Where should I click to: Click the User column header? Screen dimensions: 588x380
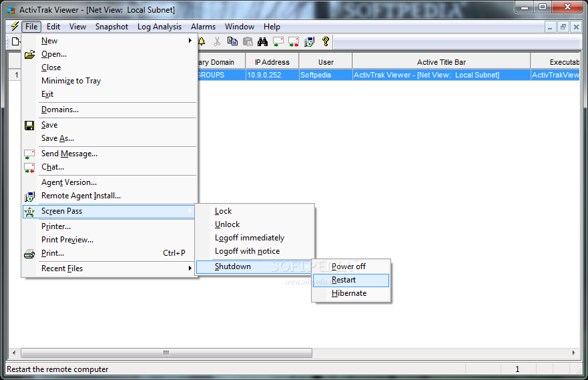click(326, 62)
